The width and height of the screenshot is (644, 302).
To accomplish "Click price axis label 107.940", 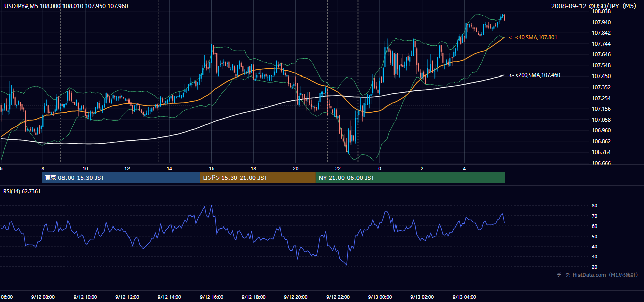I will point(602,22).
